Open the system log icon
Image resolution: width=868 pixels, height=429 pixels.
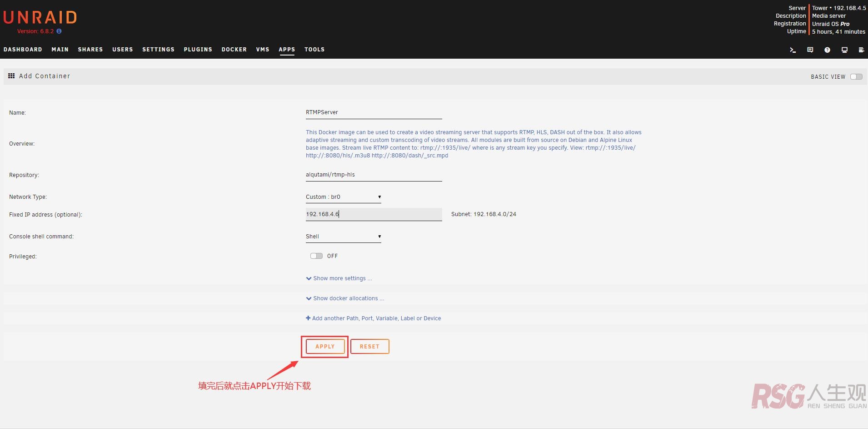pyautogui.click(x=861, y=50)
